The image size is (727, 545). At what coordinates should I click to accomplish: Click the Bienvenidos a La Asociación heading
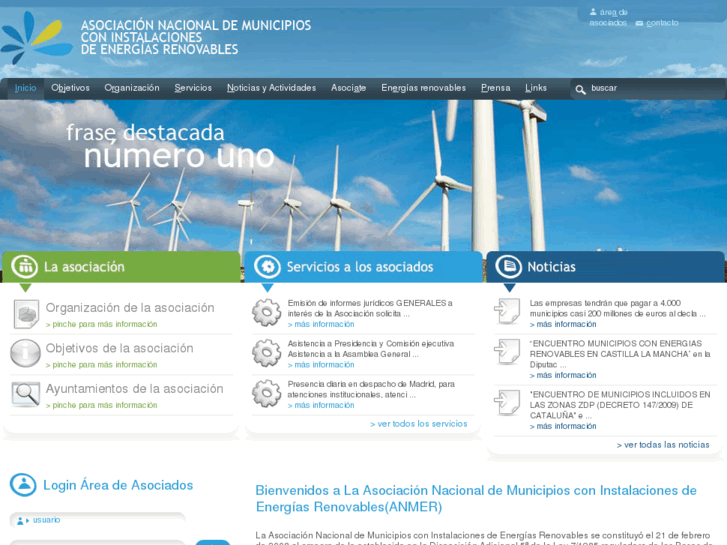tap(476, 499)
